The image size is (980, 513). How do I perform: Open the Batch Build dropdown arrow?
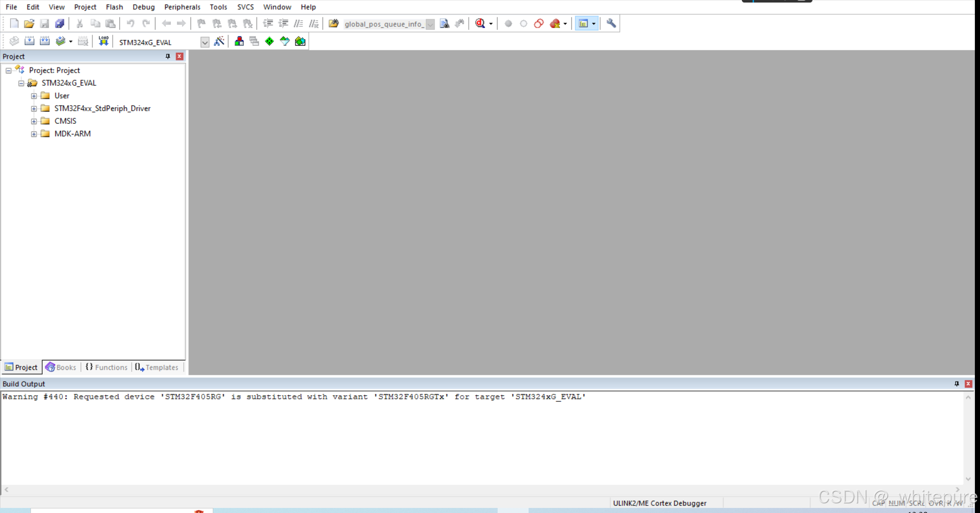(71, 42)
